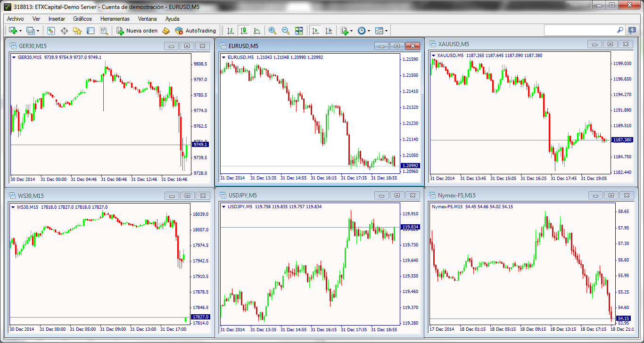Expand the templates dropdown arrow
This screenshot has height=343, width=644.
[x=386, y=31]
